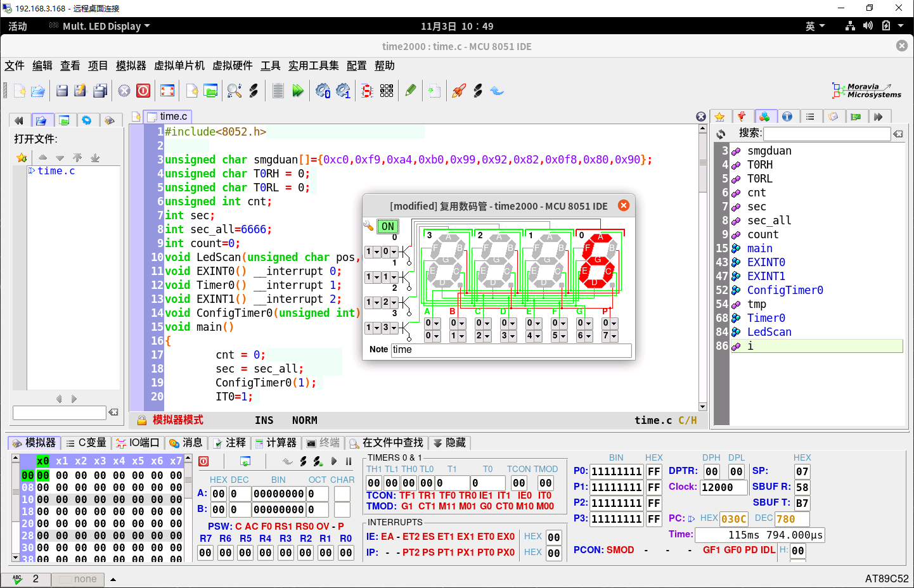Image resolution: width=914 pixels, height=588 pixels.
Task: Select time.c in open files list
Action: [x=56, y=171]
